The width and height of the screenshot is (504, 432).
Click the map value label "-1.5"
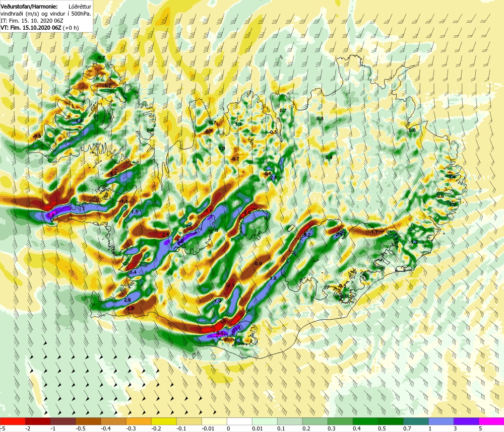pyautogui.click(x=130, y=308)
